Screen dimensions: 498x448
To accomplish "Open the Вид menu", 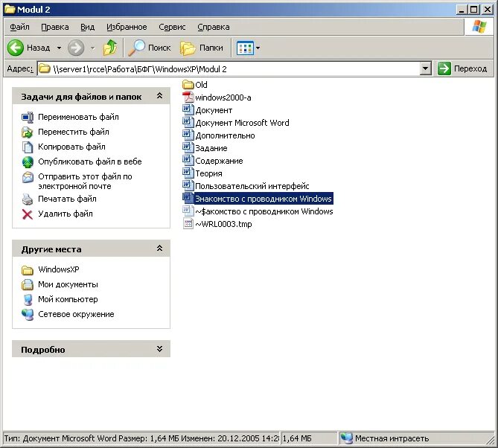I will coord(87,27).
